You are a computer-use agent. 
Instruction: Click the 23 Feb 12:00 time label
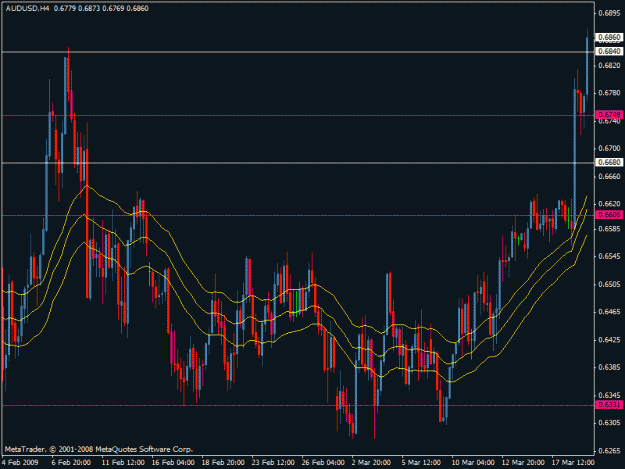click(273, 462)
